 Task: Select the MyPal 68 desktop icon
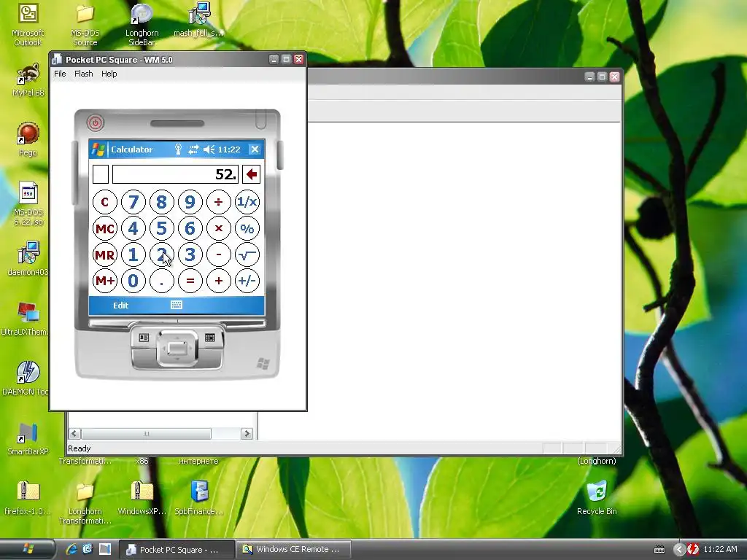tap(28, 80)
